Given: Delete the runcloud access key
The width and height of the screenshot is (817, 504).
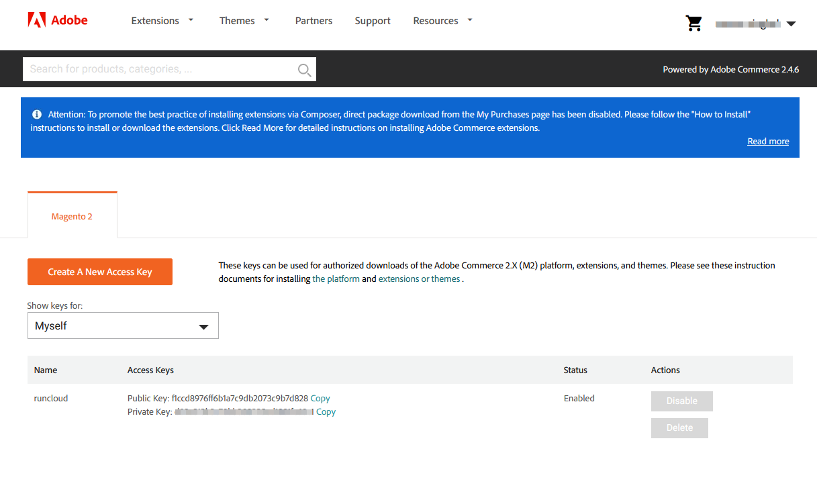Looking at the screenshot, I should [679, 428].
